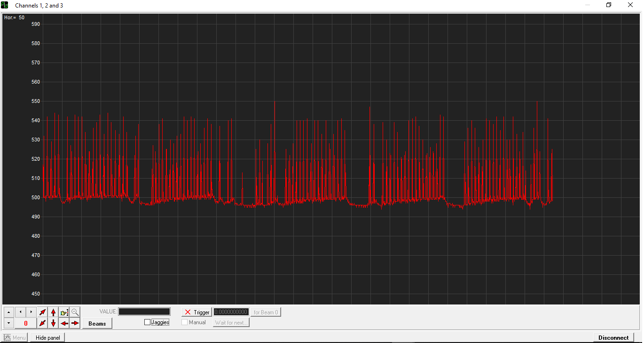Enable the Jaggies checkbox
The width and height of the screenshot is (644, 343).
148,322
